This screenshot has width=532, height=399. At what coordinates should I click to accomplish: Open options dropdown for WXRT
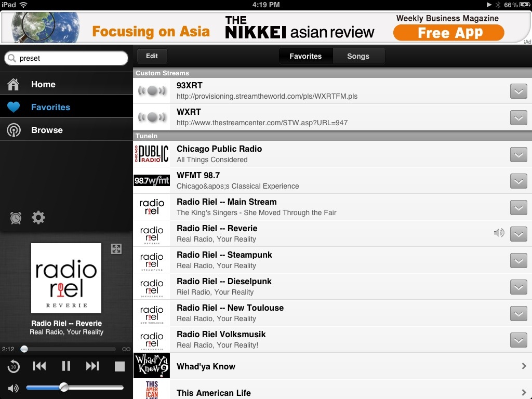(518, 117)
